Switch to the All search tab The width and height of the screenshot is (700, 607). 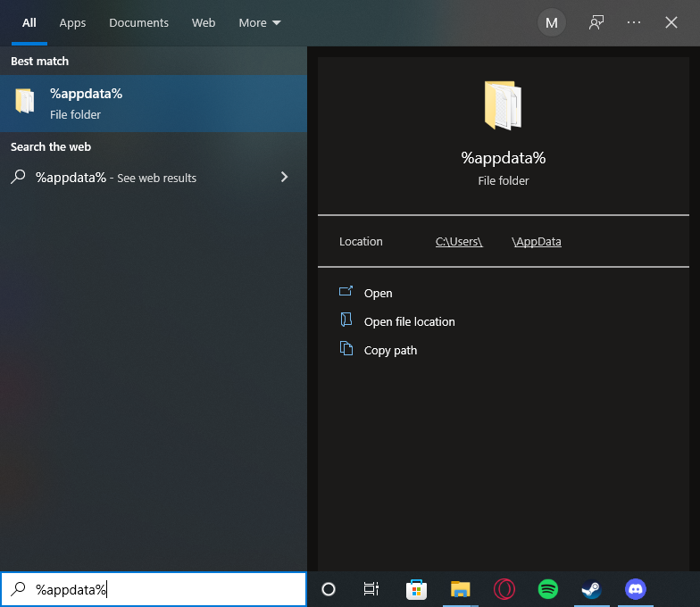[x=29, y=23]
